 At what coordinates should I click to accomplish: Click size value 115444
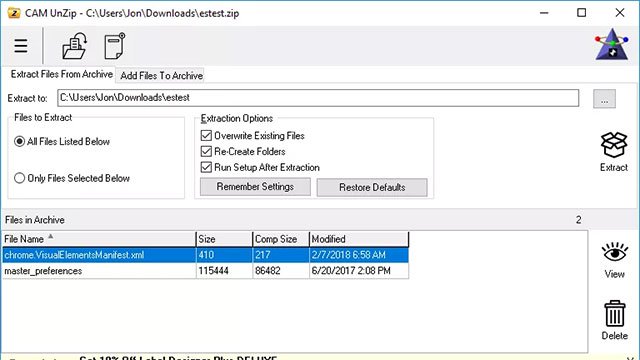point(213,271)
